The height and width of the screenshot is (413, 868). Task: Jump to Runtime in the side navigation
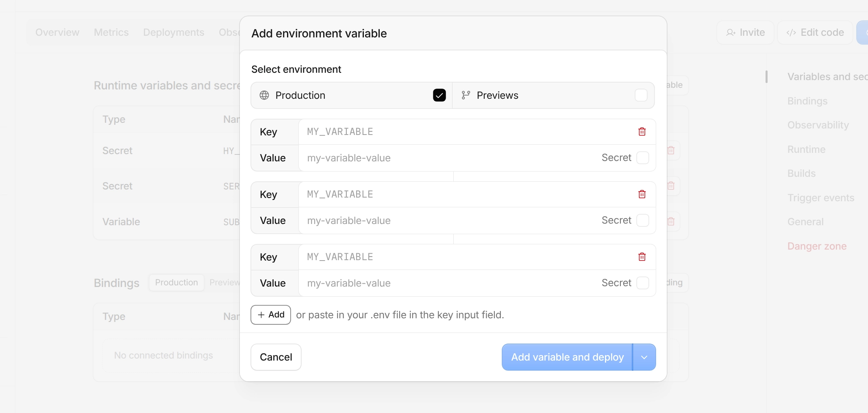coord(806,149)
